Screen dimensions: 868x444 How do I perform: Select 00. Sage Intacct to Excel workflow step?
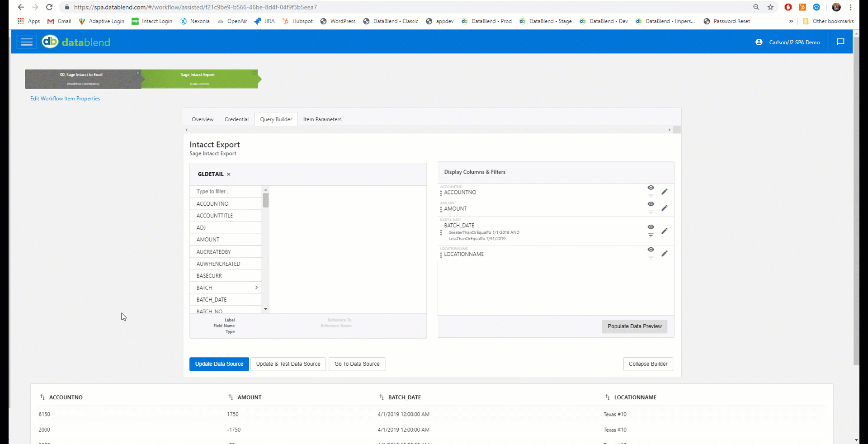[x=83, y=79]
